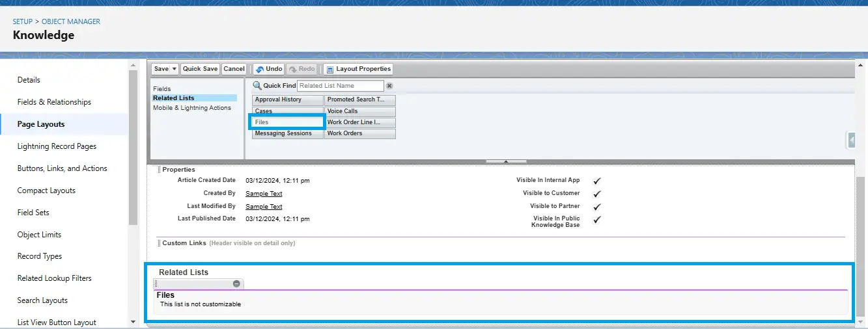Expand the right side panel arrow
Screen dimensions: 868x329
tap(851, 140)
